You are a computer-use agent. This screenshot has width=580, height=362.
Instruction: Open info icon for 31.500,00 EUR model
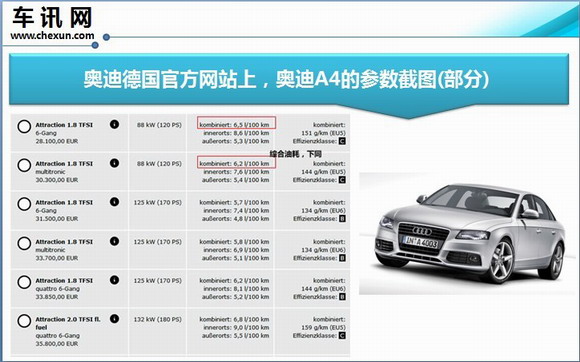tap(114, 202)
